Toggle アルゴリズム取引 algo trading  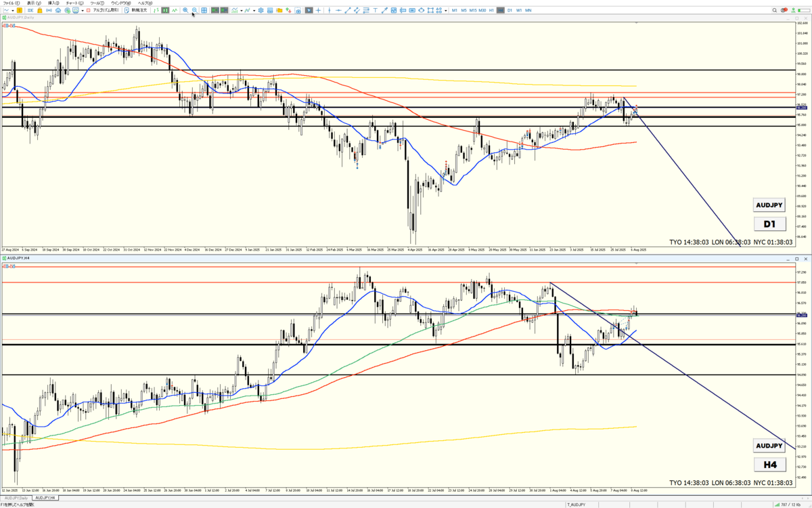[x=103, y=11]
